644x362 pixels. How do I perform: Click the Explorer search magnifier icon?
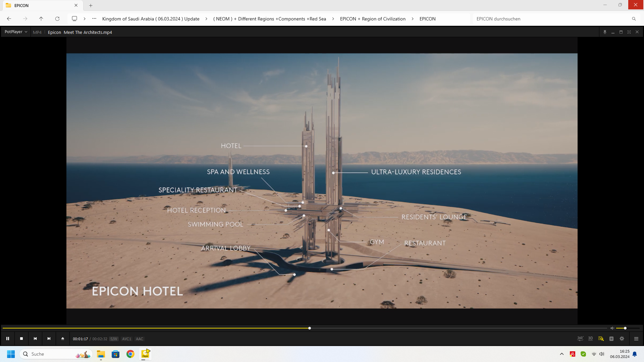click(634, 19)
